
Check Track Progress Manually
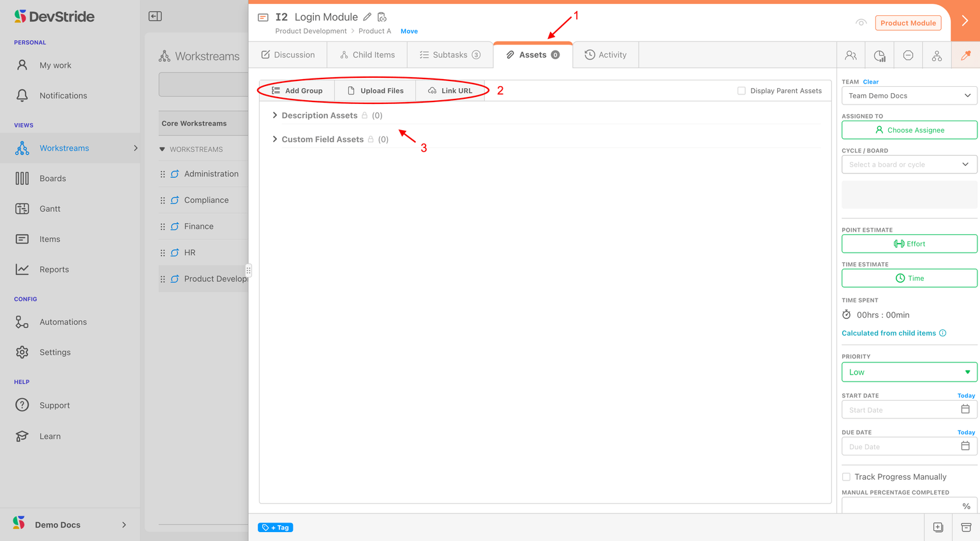pyautogui.click(x=846, y=477)
